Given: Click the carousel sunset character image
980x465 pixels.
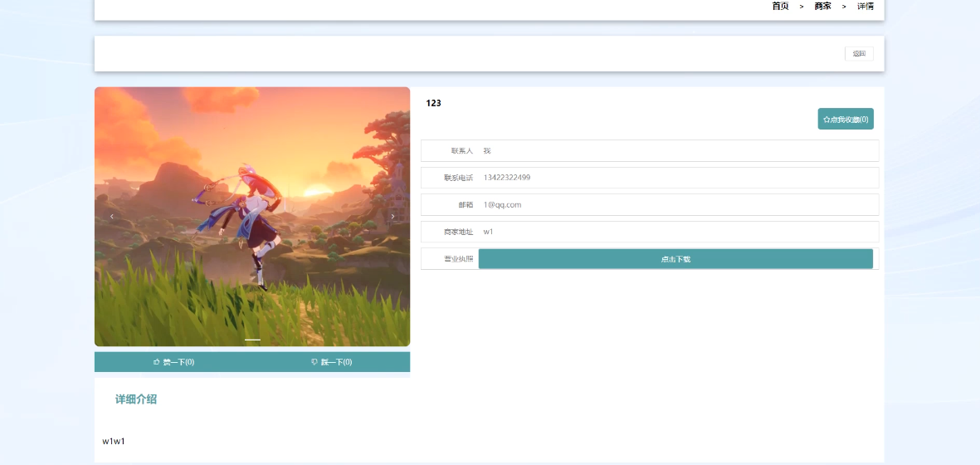Looking at the screenshot, I should click(x=252, y=216).
